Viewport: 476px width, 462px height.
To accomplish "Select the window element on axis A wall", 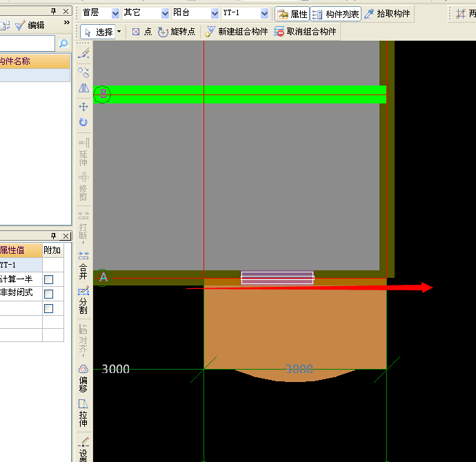I will coord(277,278).
